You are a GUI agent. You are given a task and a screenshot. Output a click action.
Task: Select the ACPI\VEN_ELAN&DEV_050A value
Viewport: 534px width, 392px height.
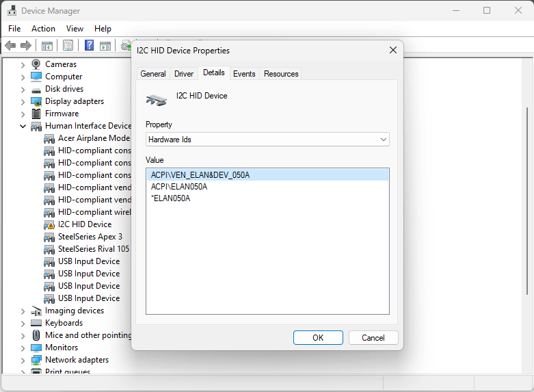(267, 175)
